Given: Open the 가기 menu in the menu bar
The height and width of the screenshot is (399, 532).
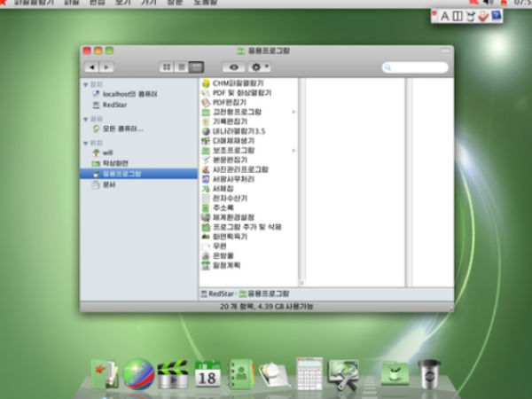Looking at the screenshot, I should coord(149,3).
